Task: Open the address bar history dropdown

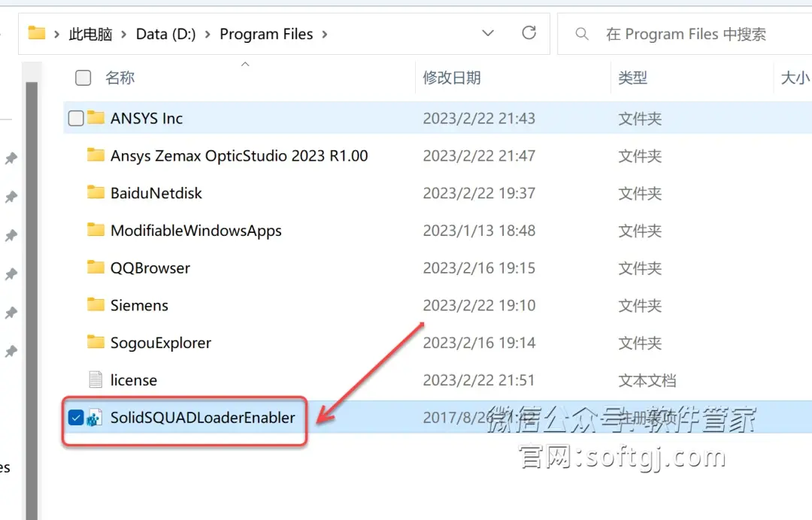Action: (x=488, y=33)
